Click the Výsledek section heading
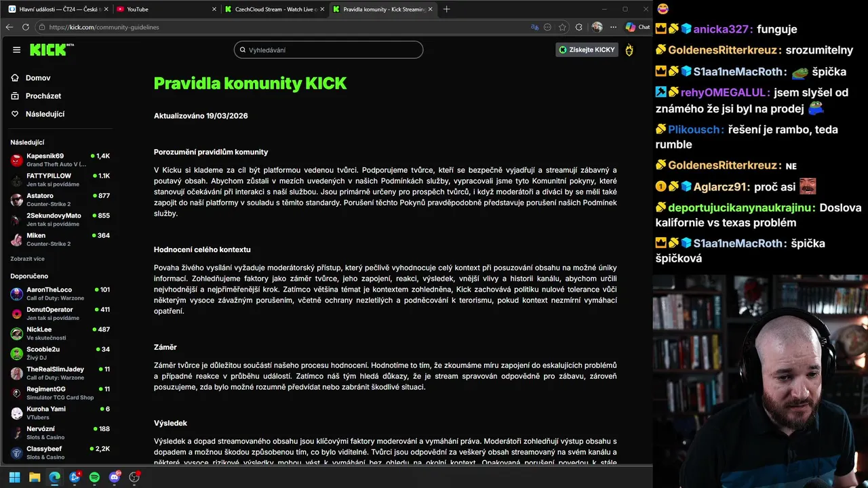 (x=170, y=423)
